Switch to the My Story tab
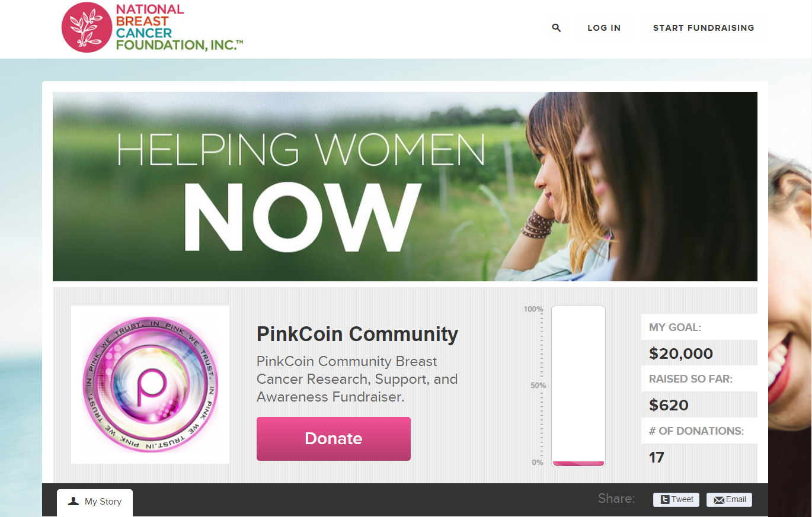This screenshot has width=812, height=517. [x=95, y=502]
